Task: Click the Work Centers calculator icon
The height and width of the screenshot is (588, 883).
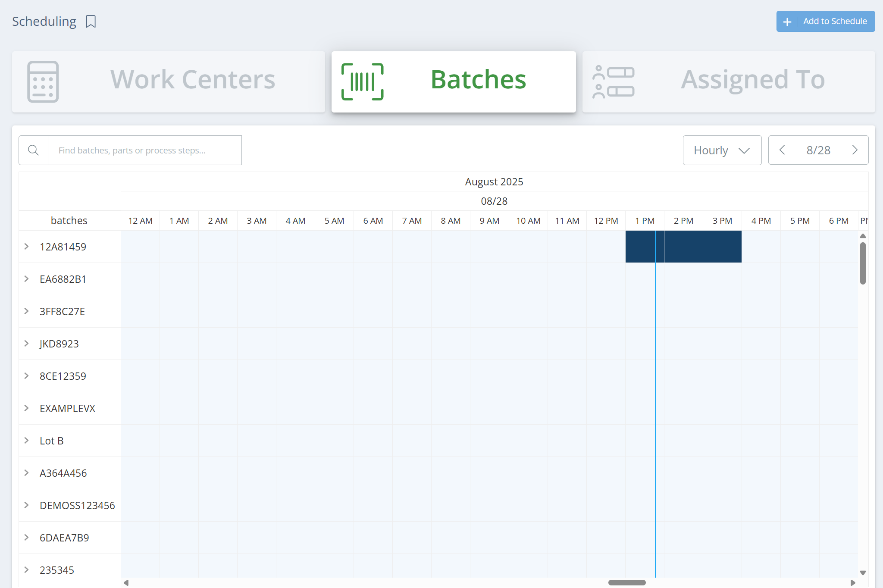Action: click(43, 81)
